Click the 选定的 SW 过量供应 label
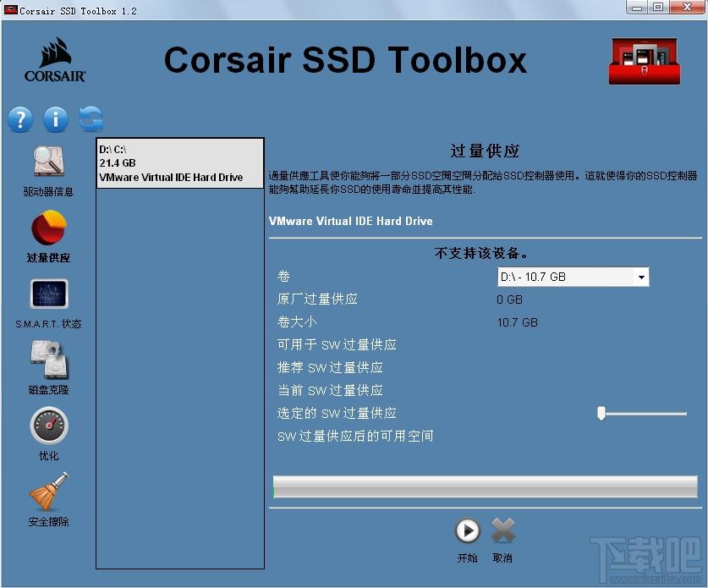Image resolution: width=708 pixels, height=588 pixels. tap(337, 413)
